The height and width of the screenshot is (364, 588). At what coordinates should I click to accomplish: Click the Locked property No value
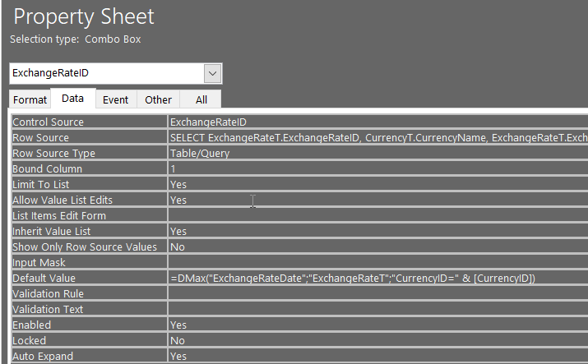click(x=377, y=340)
